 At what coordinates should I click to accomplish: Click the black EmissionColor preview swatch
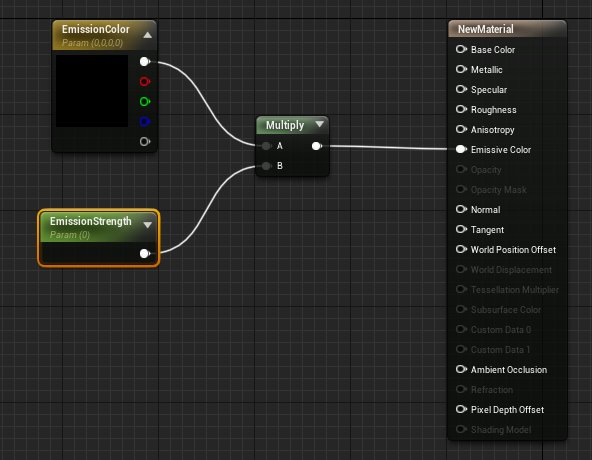click(x=92, y=91)
